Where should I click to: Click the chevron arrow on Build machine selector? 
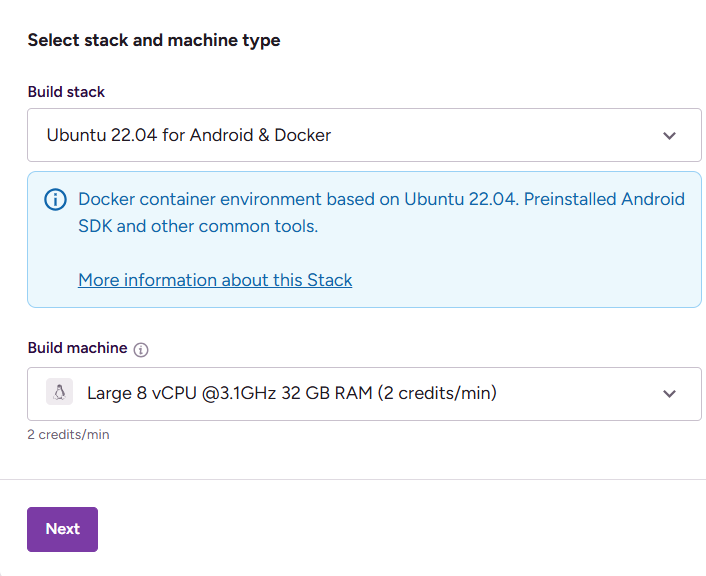[669, 394]
